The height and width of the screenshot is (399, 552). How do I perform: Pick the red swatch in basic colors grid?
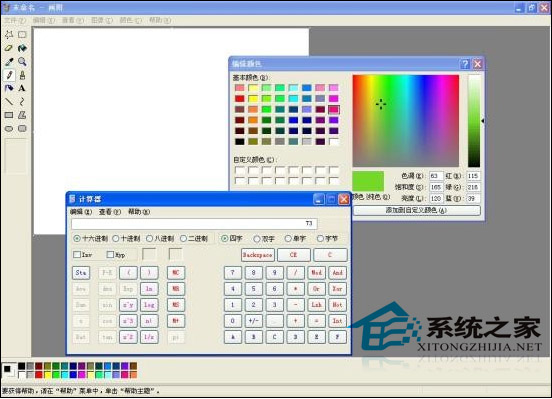(240, 99)
